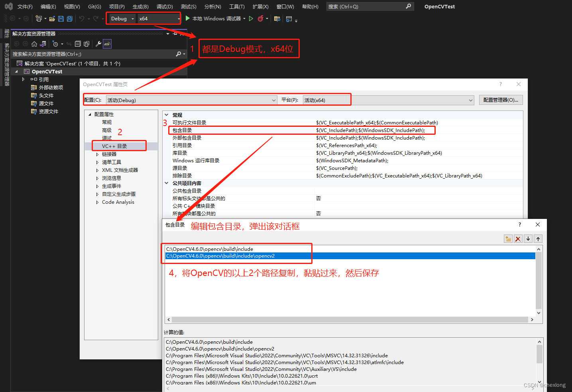The image size is (572, 392).
Task: Click the save file icon
Action: click(61, 18)
